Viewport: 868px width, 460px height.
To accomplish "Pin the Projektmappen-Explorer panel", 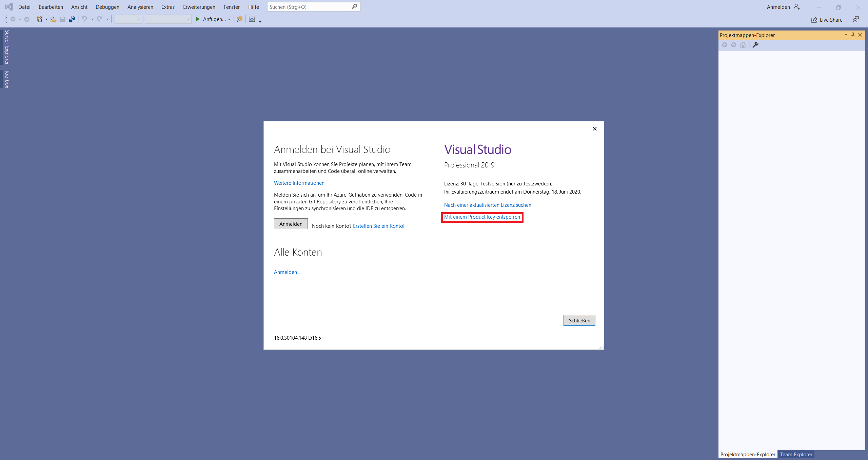I will tap(853, 35).
